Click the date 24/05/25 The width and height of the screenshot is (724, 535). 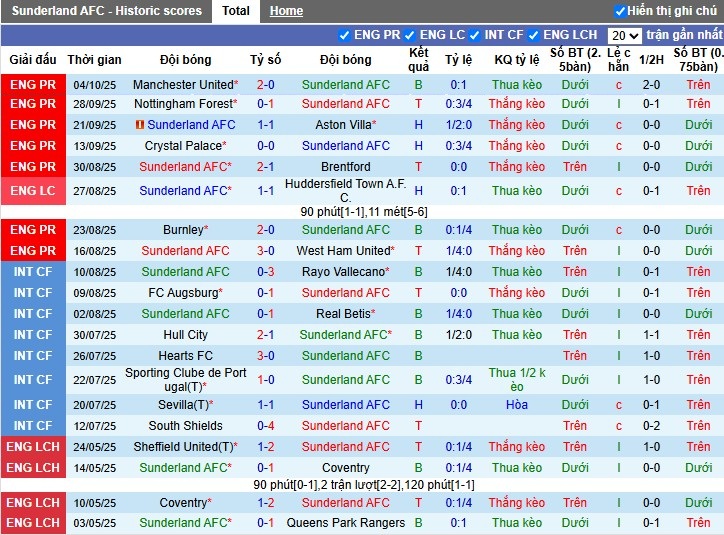[x=95, y=447]
